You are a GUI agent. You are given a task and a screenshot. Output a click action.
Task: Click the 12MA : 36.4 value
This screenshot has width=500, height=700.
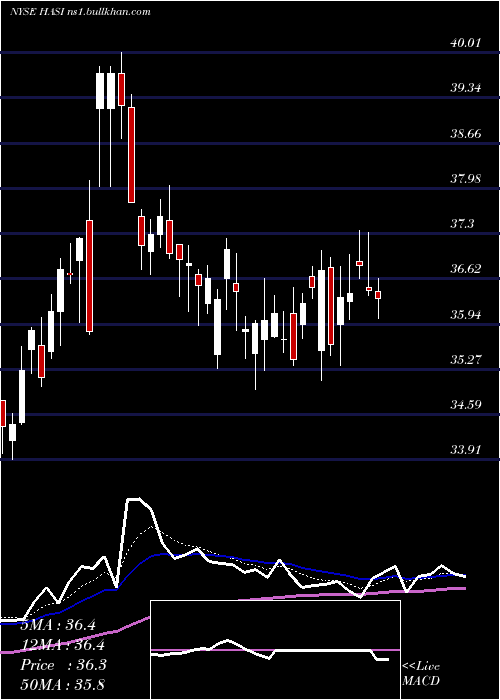(x=62, y=645)
